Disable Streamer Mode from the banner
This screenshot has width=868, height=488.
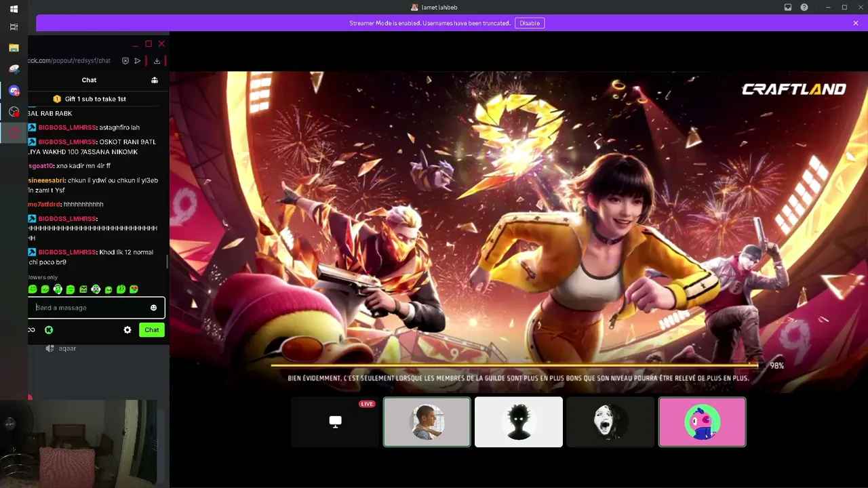point(530,23)
